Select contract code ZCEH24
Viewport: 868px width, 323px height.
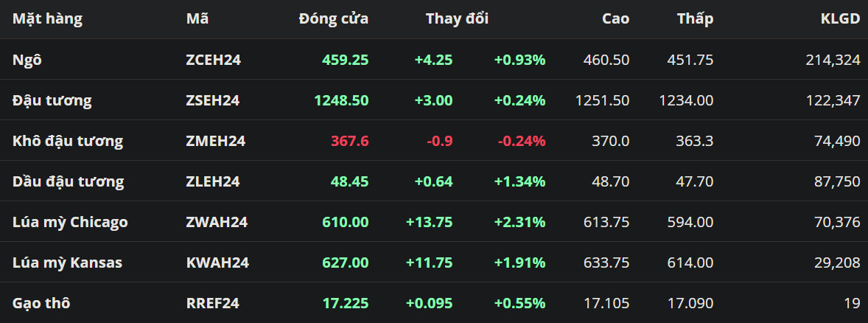[213, 60]
